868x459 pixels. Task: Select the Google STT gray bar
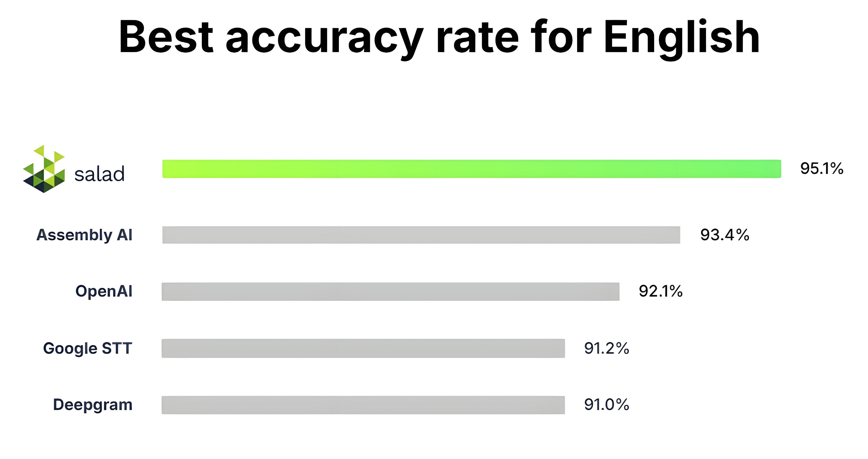click(363, 348)
